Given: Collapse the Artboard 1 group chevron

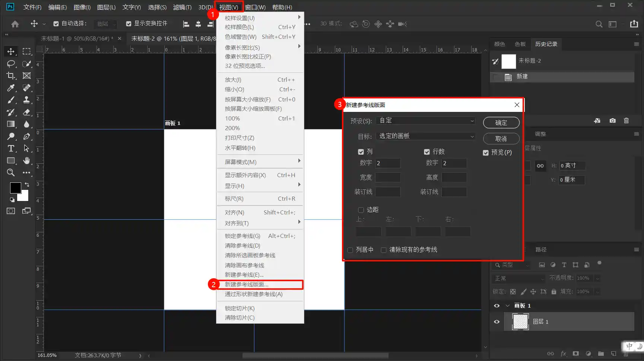Looking at the screenshot, I should tap(507, 306).
